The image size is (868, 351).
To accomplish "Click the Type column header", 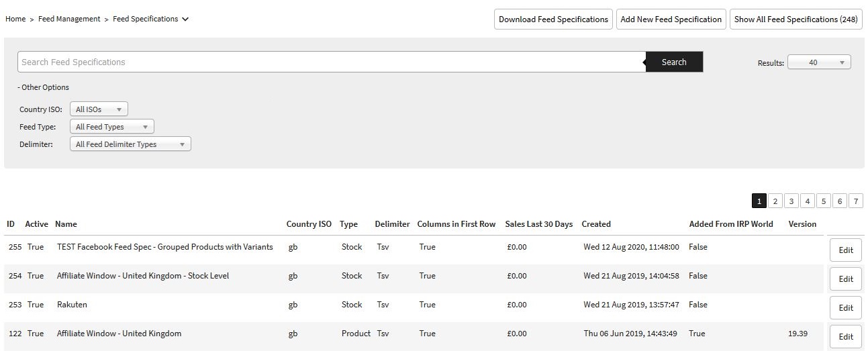I will [x=348, y=224].
